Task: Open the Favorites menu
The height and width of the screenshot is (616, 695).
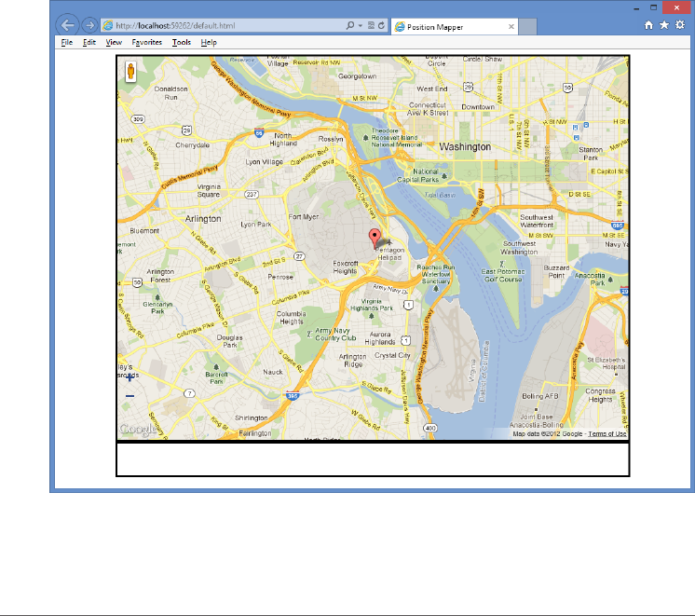Action: [146, 42]
